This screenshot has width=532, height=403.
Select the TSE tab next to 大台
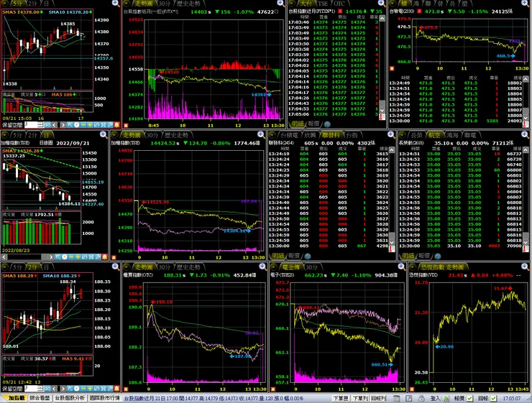click(322, 4)
